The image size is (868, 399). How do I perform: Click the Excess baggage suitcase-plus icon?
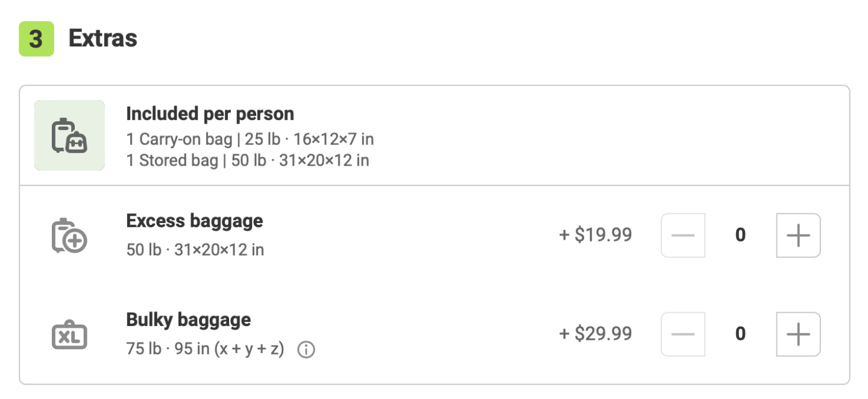pos(69,236)
